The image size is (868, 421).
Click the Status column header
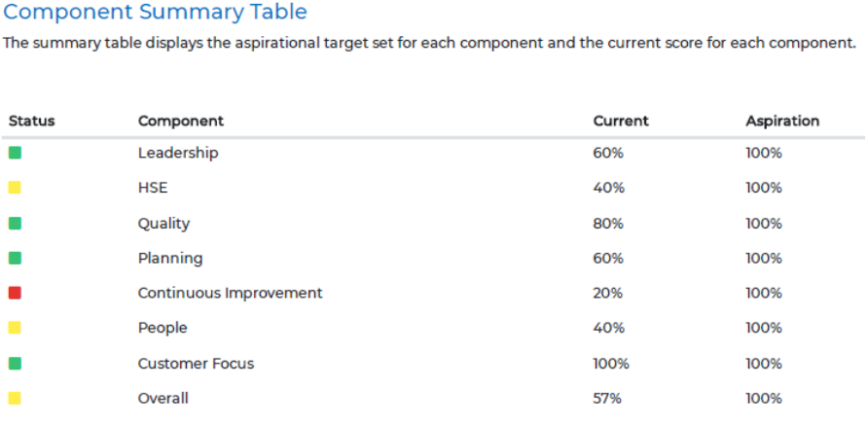31,122
